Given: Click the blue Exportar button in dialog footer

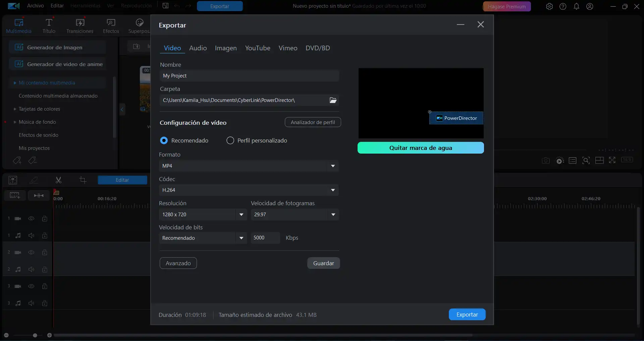Looking at the screenshot, I should 467,315.
